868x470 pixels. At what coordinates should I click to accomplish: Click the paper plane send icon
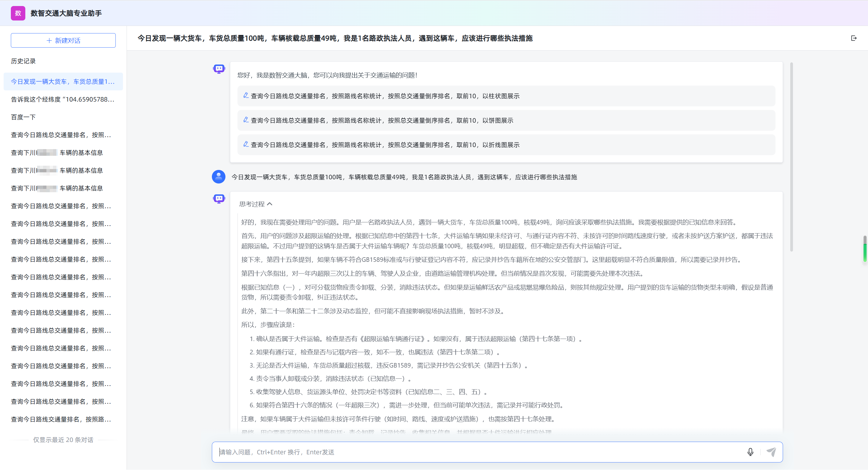771,452
